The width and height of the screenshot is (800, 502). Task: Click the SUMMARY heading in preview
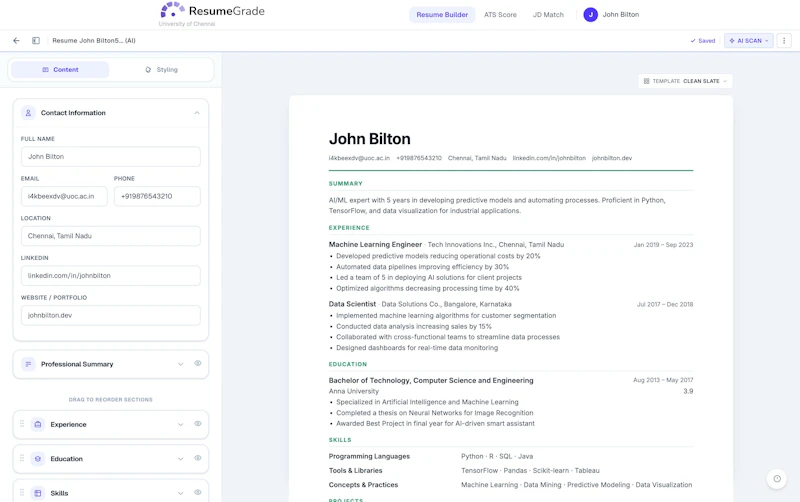pyautogui.click(x=345, y=184)
